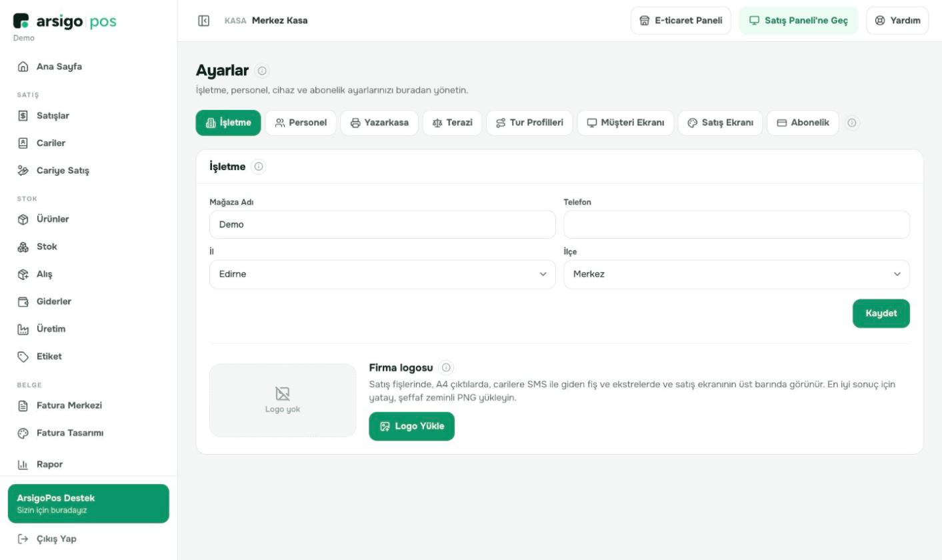Click the arsigo pos logo
The width and height of the screenshot is (942, 560).
[x=65, y=21]
